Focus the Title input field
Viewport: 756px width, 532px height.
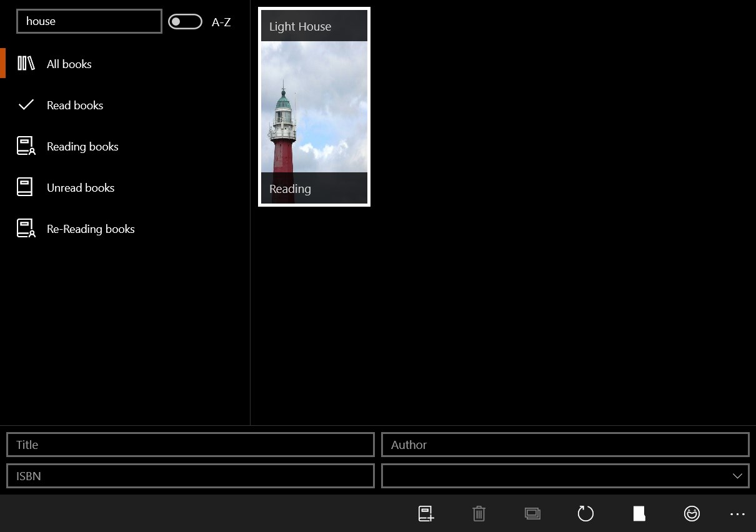(x=191, y=445)
